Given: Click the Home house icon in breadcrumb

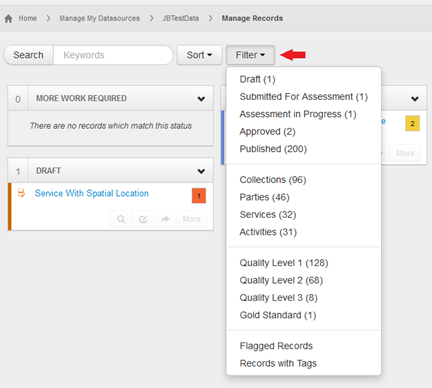Looking at the screenshot, I should click(8, 19).
